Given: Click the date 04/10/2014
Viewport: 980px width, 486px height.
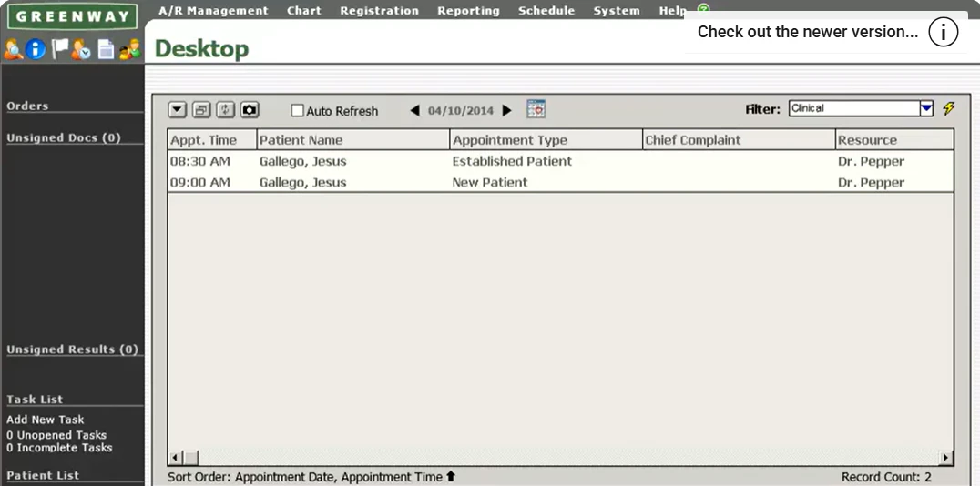Looking at the screenshot, I should [x=461, y=110].
